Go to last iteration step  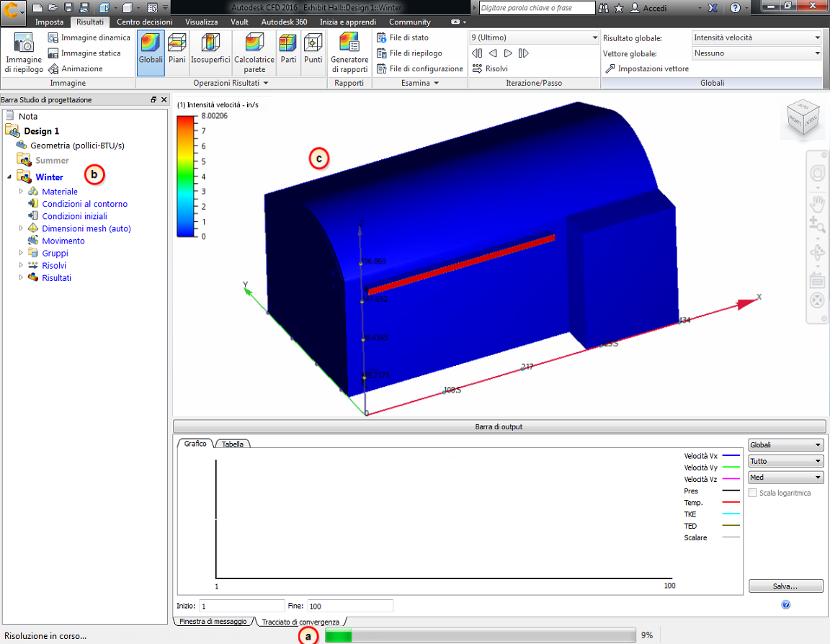pyautogui.click(x=524, y=53)
